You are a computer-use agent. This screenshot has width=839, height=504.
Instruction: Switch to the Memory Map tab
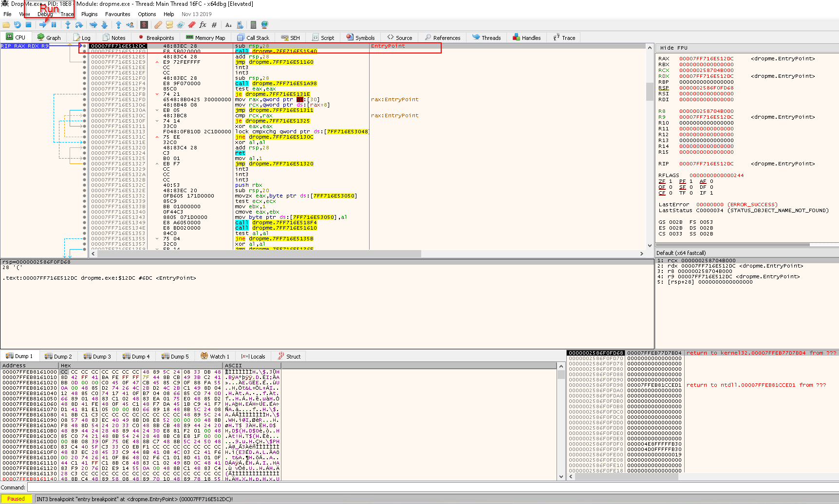pos(205,37)
